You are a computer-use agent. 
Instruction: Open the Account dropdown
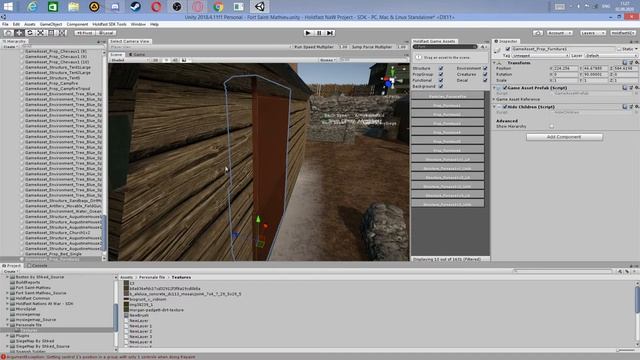tap(559, 33)
